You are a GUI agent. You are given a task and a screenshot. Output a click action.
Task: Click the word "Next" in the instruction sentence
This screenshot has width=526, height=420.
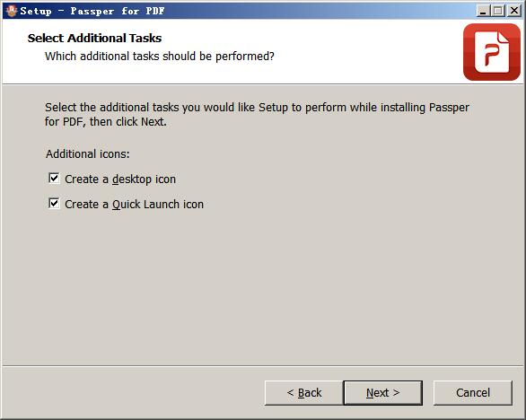(153, 121)
